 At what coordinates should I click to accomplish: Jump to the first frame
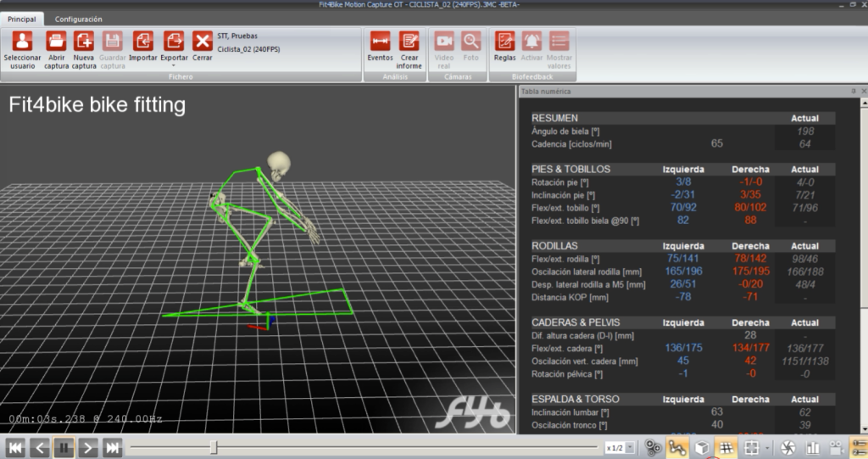tap(15, 448)
